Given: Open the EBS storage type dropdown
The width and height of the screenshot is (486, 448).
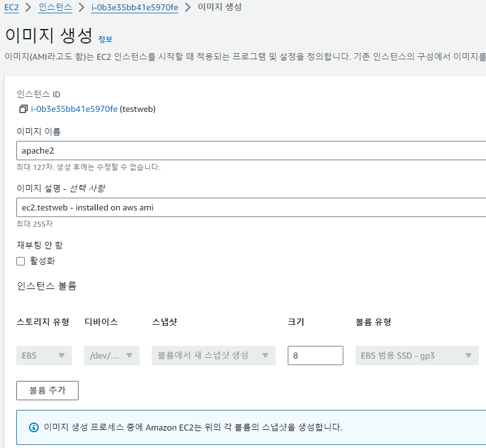Looking at the screenshot, I should click(x=44, y=355).
